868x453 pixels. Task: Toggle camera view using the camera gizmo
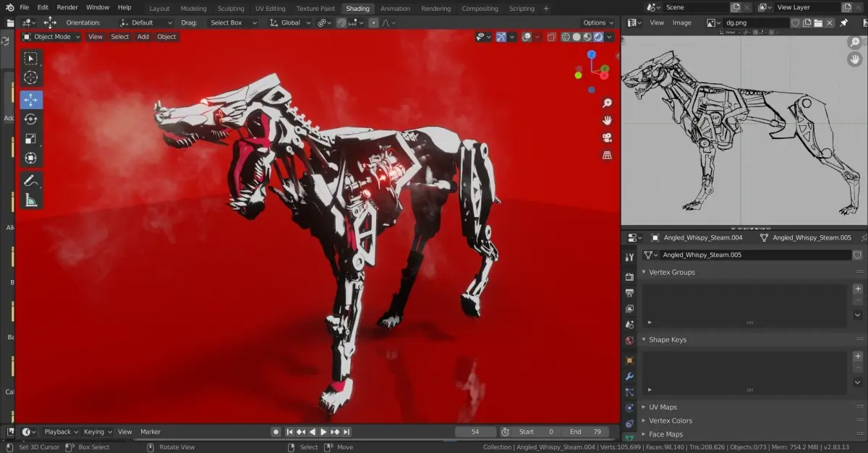(x=608, y=138)
